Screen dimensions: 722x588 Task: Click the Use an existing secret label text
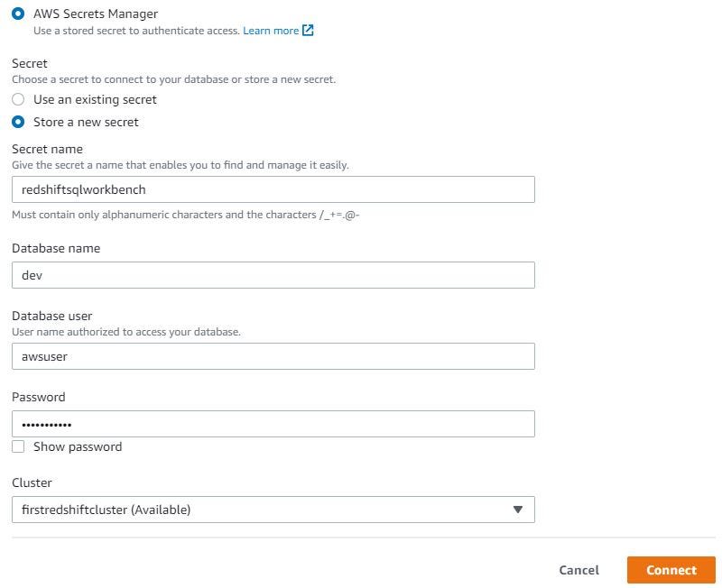95,99
